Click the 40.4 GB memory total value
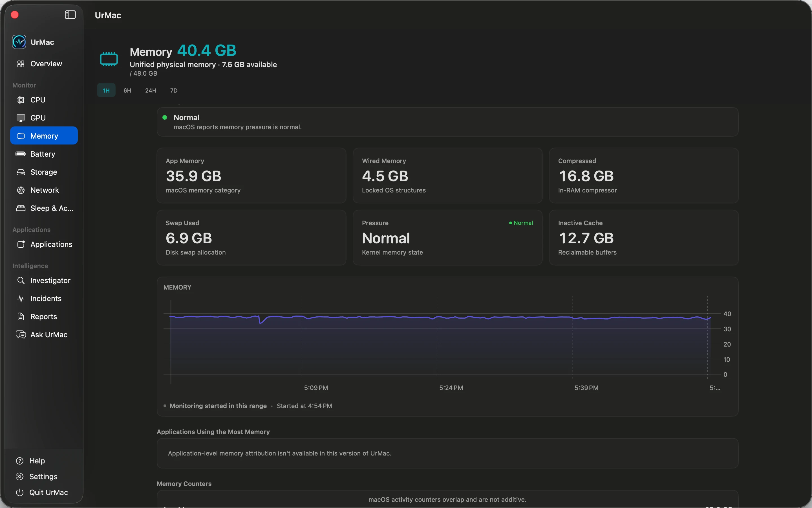Image resolution: width=812 pixels, height=508 pixels. click(207, 51)
